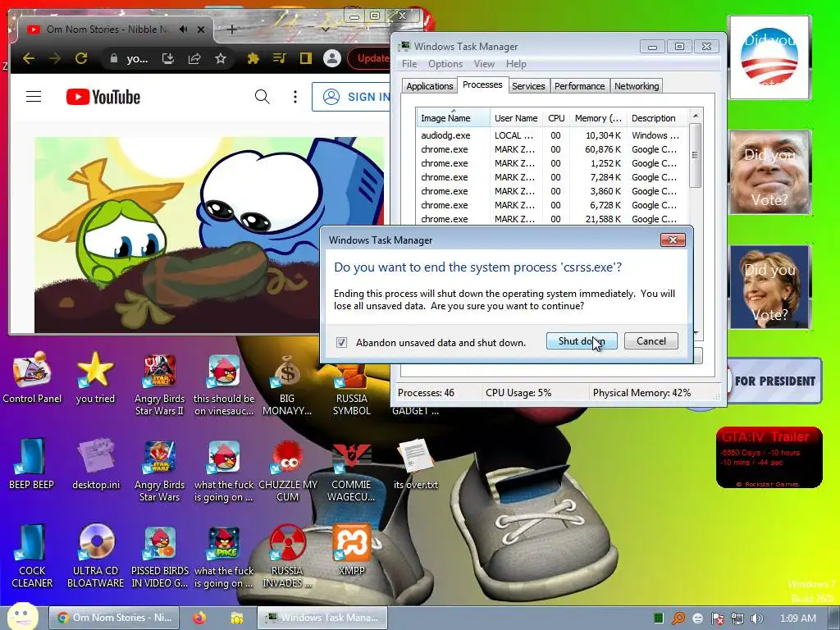Select chrome.exe row using 60,876 K
This screenshot has height=630, width=840.
552,149
